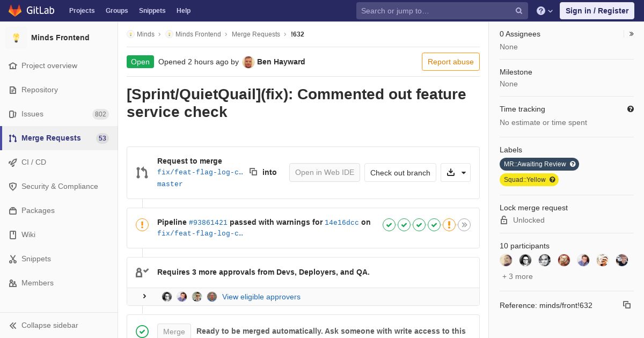Copy source branch name icon
The width and height of the screenshot is (644, 338).
[x=253, y=172]
